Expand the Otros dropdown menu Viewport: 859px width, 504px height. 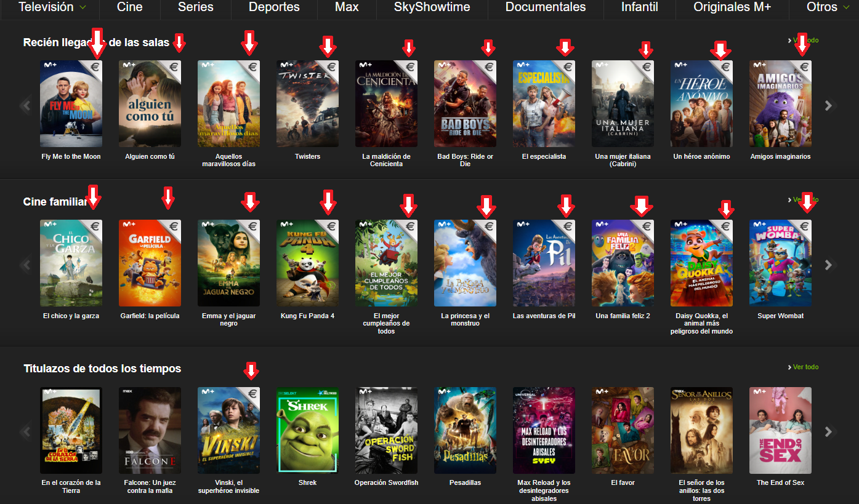point(828,7)
